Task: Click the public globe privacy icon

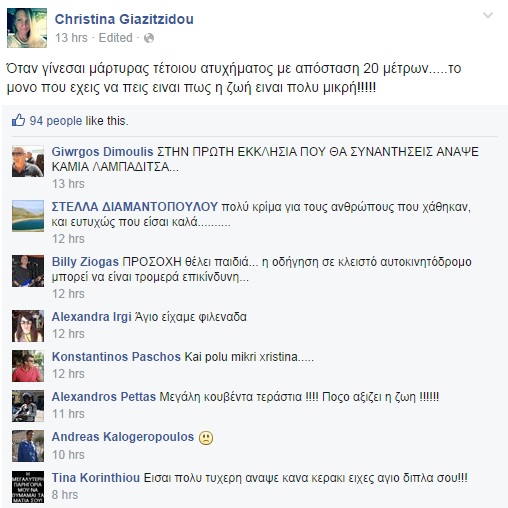Action: click(x=149, y=38)
